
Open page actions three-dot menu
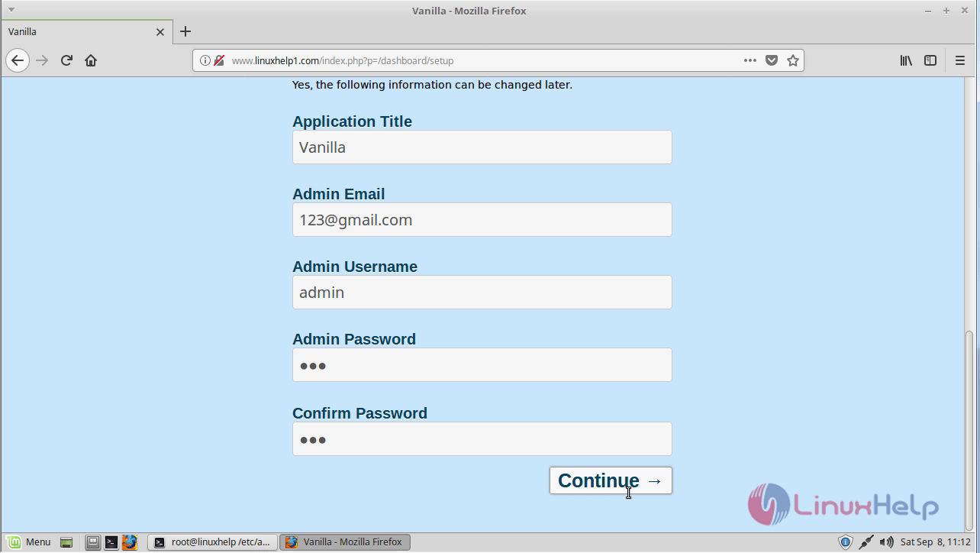point(750,60)
